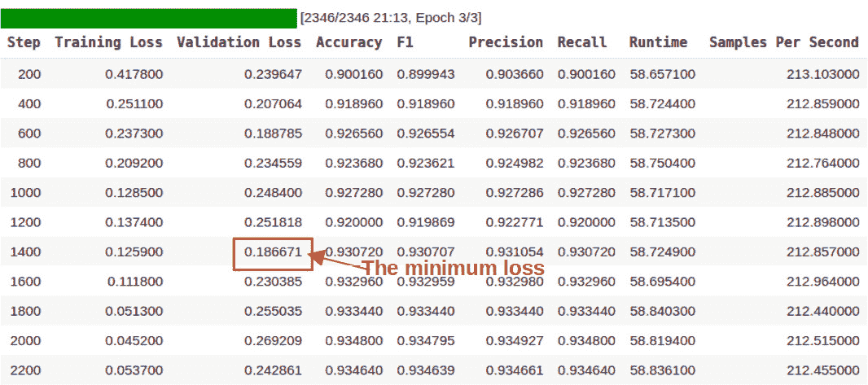The width and height of the screenshot is (868, 385).
Task: Select the Accuracy cell in the step 1200 row
Action: click(x=354, y=222)
